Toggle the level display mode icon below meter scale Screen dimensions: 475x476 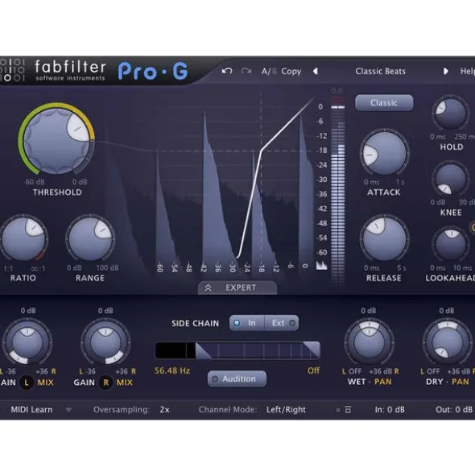coord(321,265)
